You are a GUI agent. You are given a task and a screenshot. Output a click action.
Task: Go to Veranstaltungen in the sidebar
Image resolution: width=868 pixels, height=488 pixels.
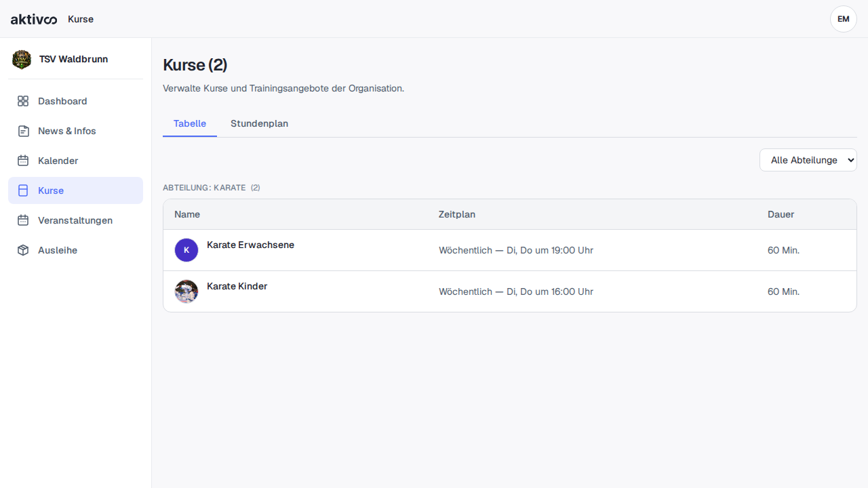click(x=75, y=220)
